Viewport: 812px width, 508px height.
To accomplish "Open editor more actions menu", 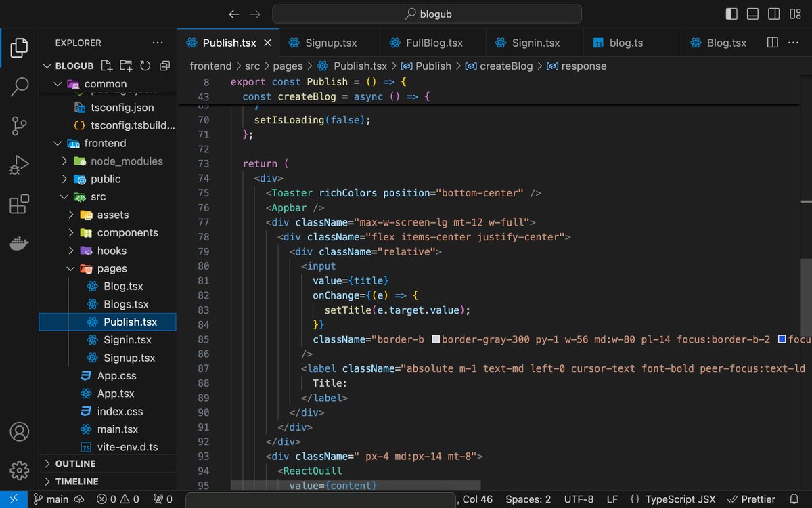I will (x=795, y=43).
